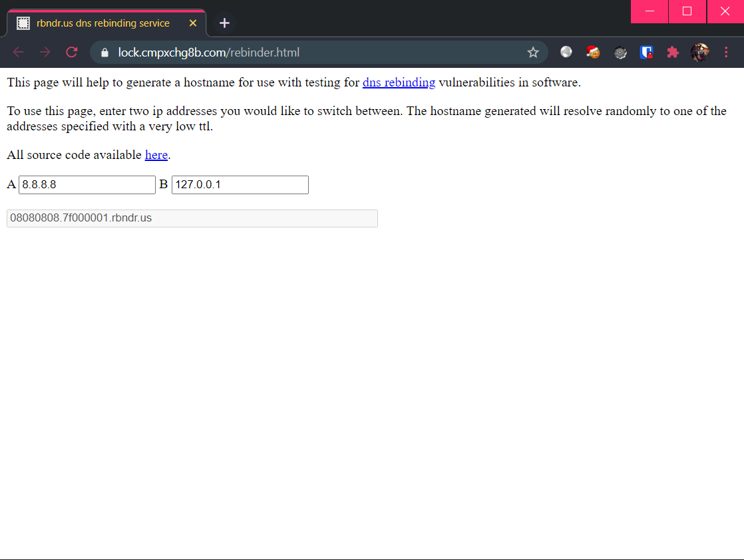Select the generated rbndr.us hostname field
The height and width of the screenshot is (560, 744).
pyautogui.click(x=192, y=218)
